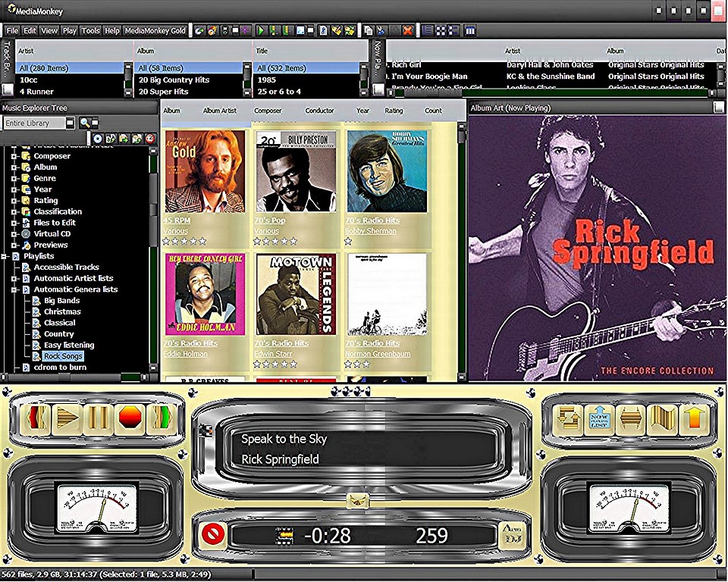Select the Andrew Gold album cover thumbnail

[206, 171]
